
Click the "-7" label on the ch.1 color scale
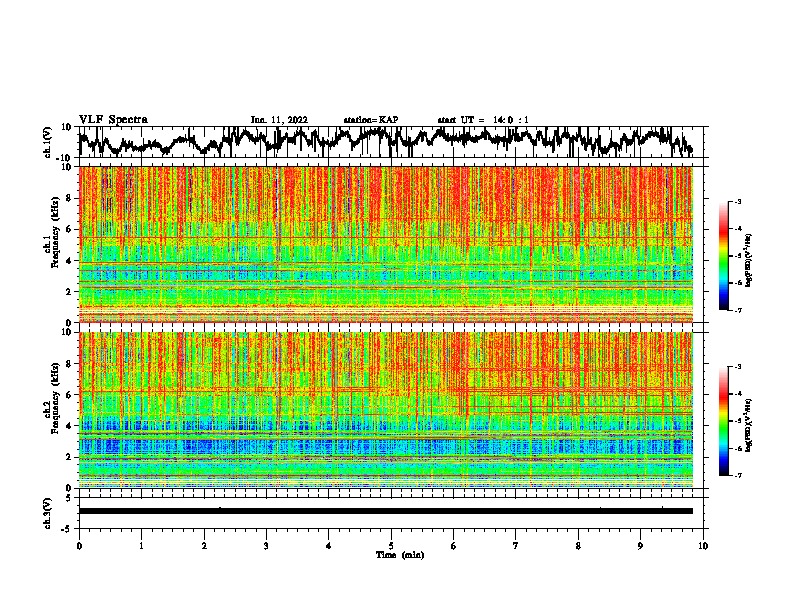(x=738, y=310)
